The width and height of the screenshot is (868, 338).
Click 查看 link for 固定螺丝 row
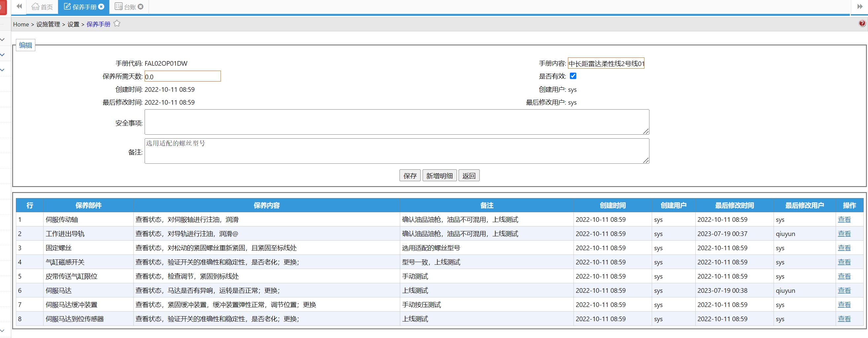point(844,248)
